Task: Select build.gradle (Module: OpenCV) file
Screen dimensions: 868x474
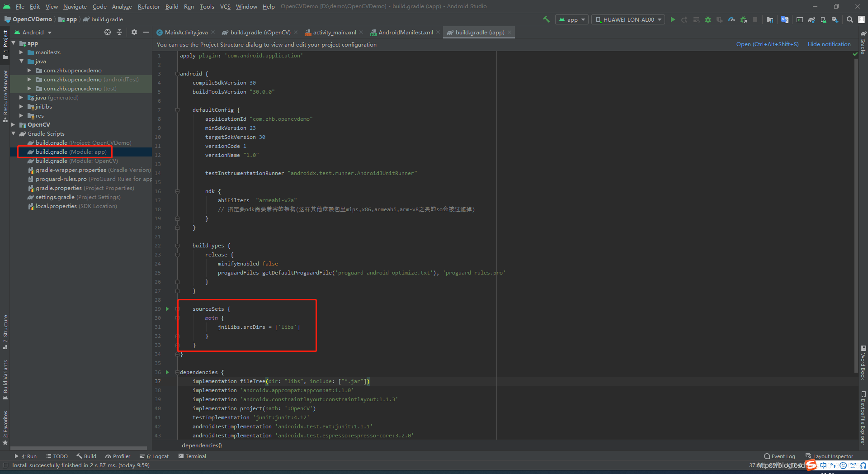Action: click(73, 161)
